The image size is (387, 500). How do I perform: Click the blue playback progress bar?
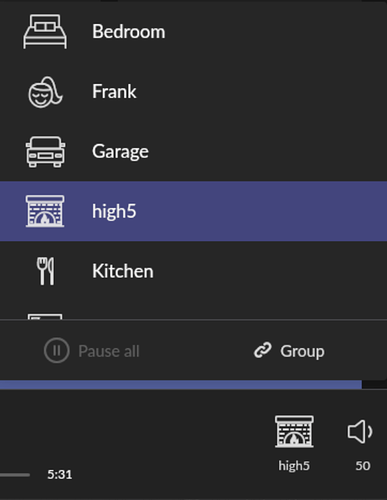tap(181, 385)
